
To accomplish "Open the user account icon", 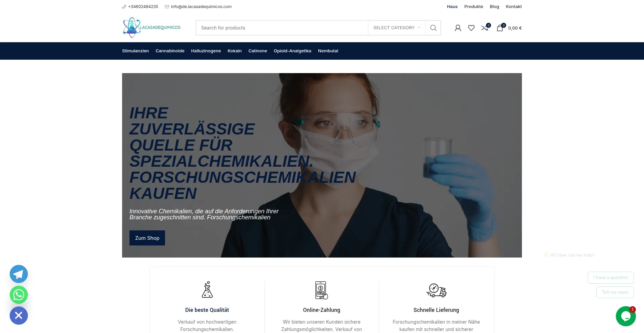I will pyautogui.click(x=457, y=28).
